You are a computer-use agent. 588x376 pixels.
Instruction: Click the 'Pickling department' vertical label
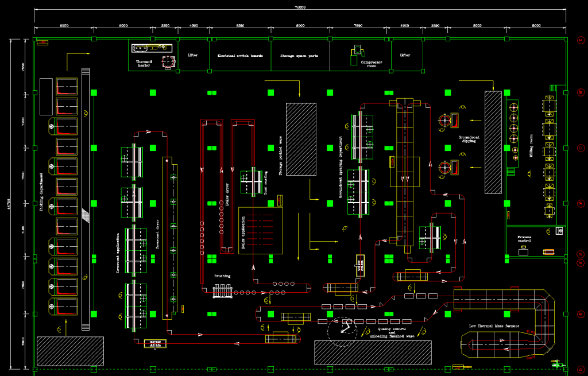(41, 192)
